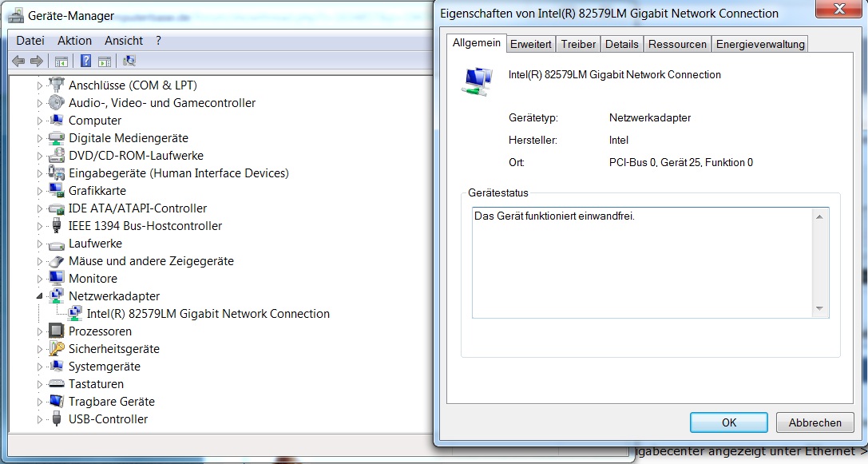Open the Aktion menu
Screen dimensions: 868x464
coord(75,41)
